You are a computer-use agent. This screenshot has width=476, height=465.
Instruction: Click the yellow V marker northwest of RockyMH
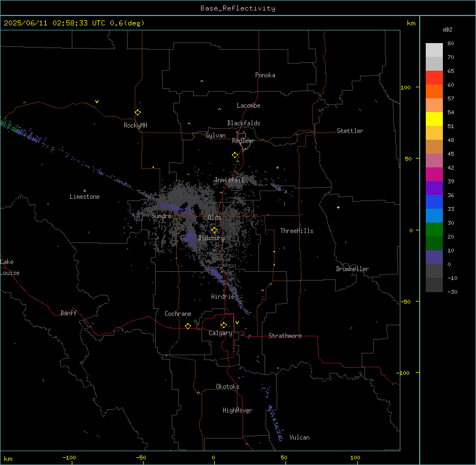pos(97,102)
